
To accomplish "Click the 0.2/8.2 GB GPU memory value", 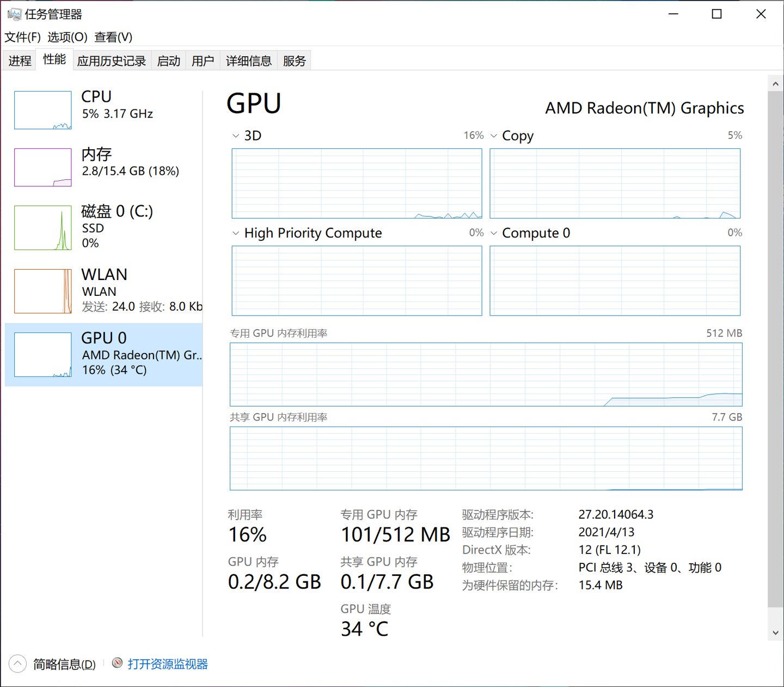I will (274, 582).
